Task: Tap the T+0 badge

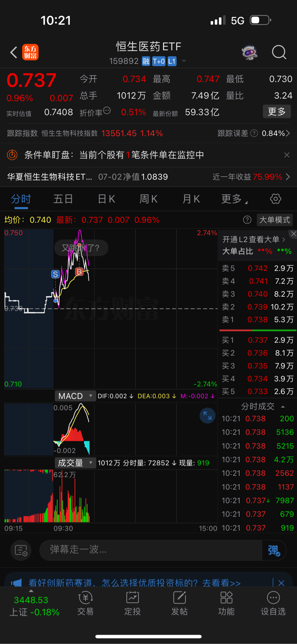Action: click(159, 61)
